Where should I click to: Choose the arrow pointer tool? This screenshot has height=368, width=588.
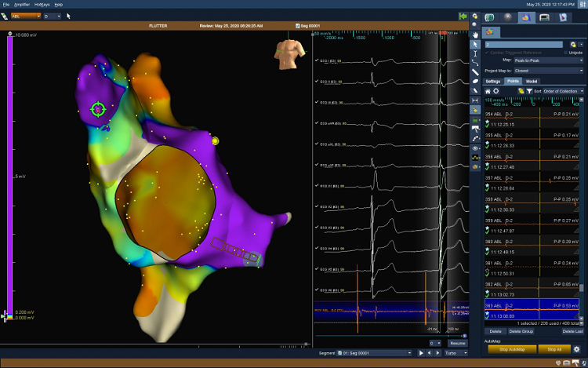tap(476, 44)
